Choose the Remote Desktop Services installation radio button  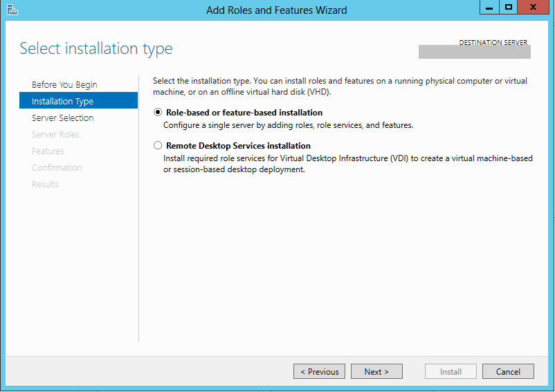[158, 146]
